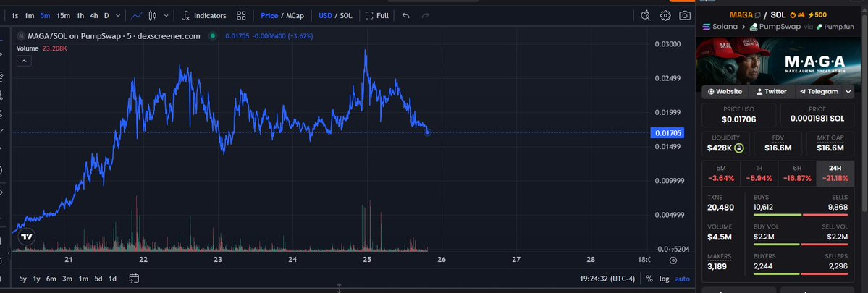
Task: Show the 6H price change tab
Action: (x=797, y=173)
